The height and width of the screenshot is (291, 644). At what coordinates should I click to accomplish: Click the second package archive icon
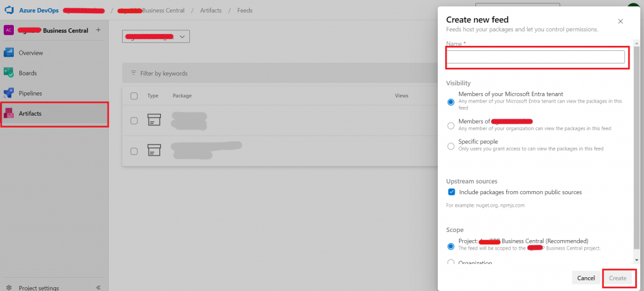click(154, 150)
